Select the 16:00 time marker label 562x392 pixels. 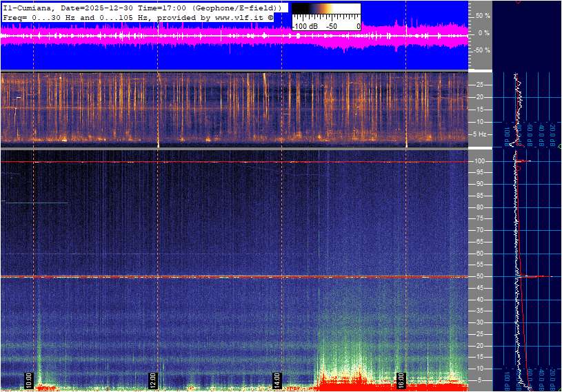point(401,380)
